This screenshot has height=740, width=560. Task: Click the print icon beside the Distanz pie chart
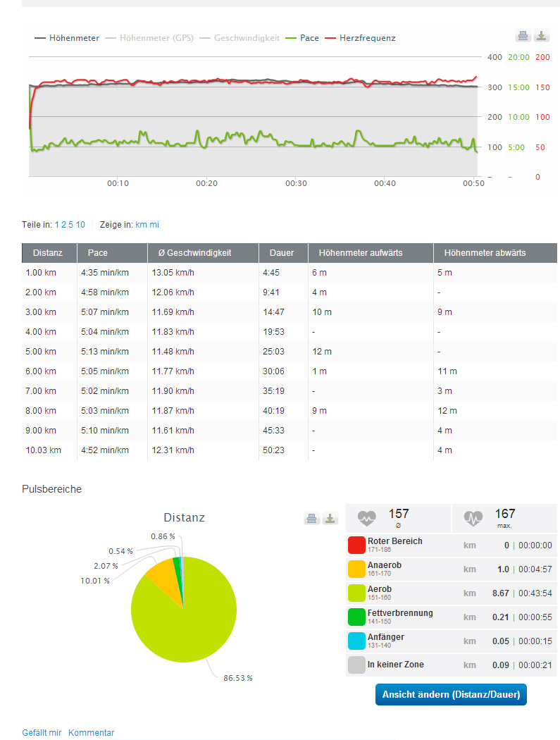[312, 518]
